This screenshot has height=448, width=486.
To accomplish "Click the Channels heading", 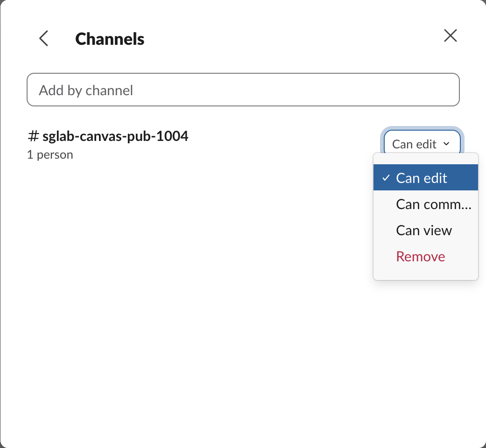I will [x=110, y=39].
